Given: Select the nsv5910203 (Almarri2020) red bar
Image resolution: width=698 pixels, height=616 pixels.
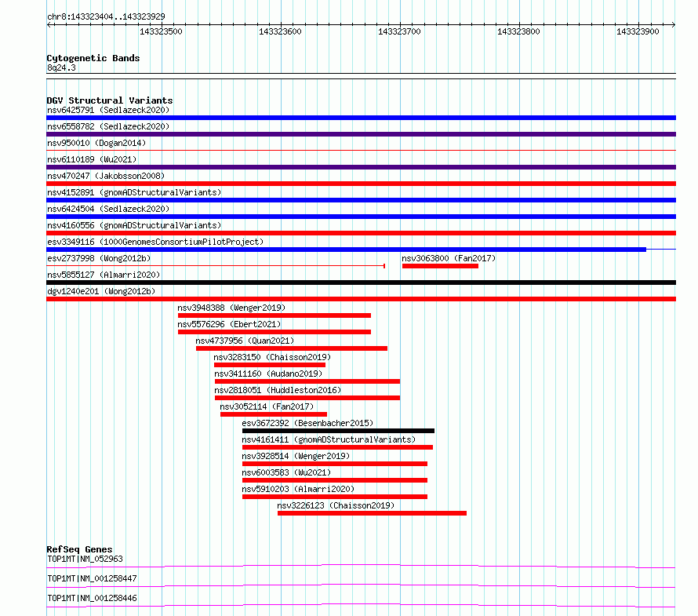Looking at the screenshot, I should click(x=335, y=497).
